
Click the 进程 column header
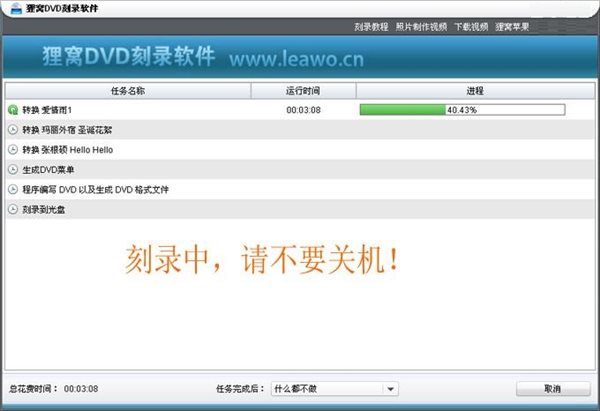(475, 91)
